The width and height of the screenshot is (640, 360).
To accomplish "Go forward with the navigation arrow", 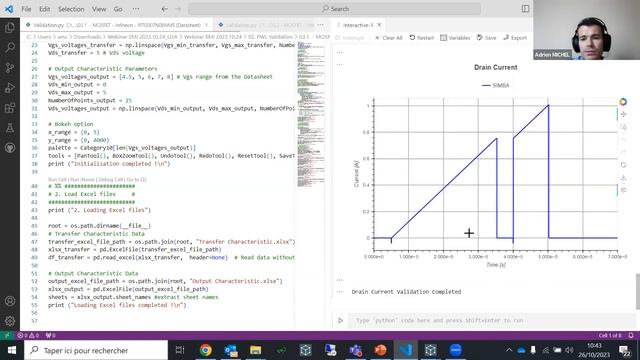I will [x=178, y=9].
